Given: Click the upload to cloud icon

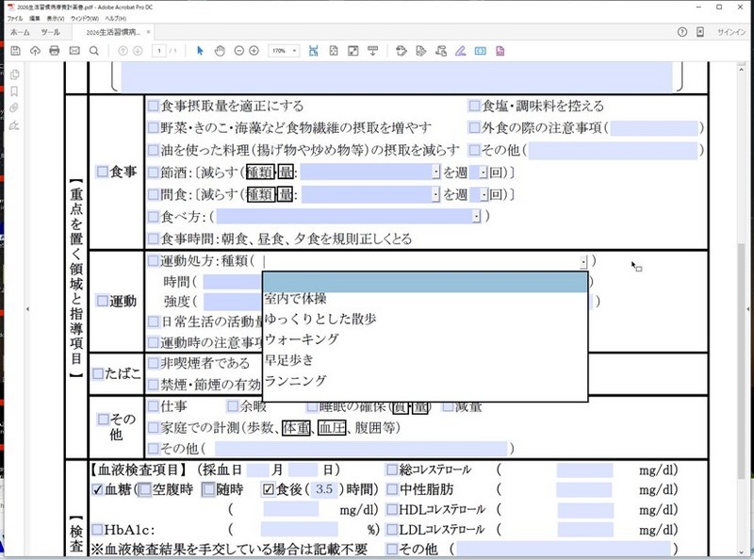Looking at the screenshot, I should click(35, 51).
